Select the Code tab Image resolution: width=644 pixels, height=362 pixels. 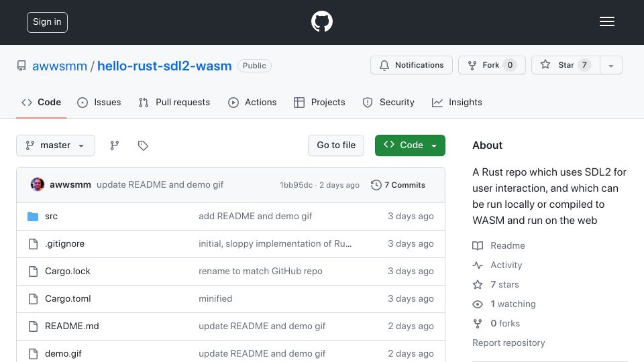point(42,102)
